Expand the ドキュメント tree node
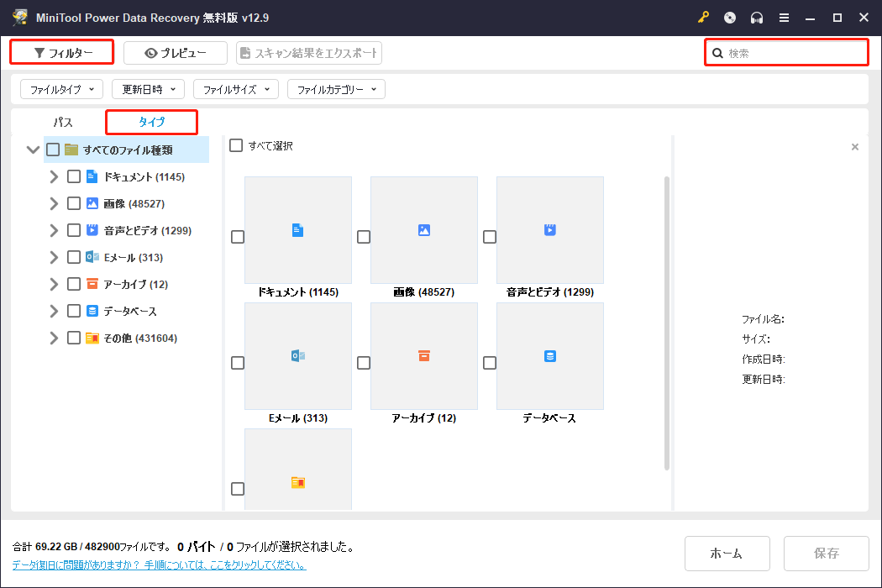 (x=54, y=176)
